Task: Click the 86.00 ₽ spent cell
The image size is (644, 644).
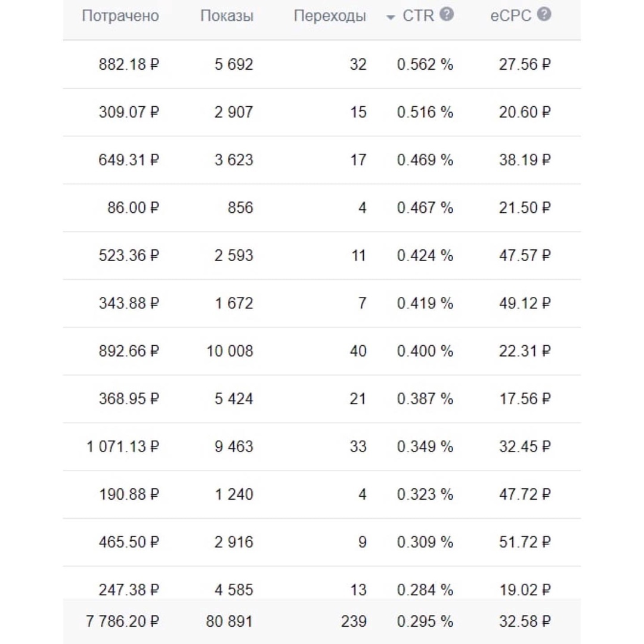Action: (x=134, y=208)
